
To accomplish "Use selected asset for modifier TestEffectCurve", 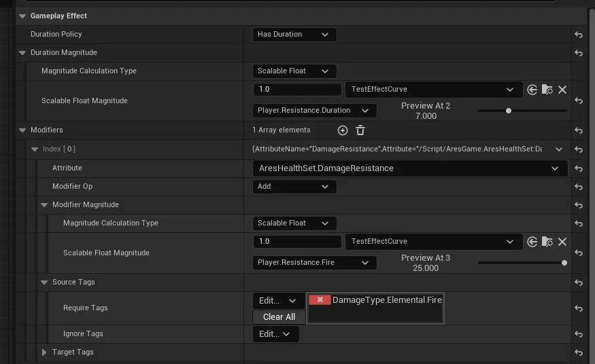I will click(x=532, y=242).
